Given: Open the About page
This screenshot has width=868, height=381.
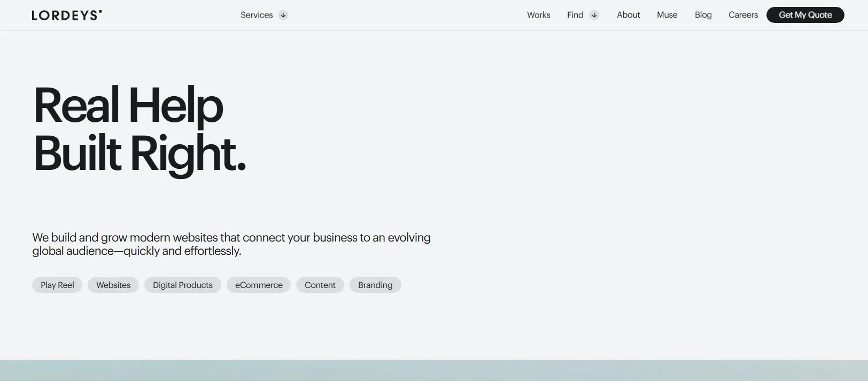Looking at the screenshot, I should pyautogui.click(x=628, y=15).
